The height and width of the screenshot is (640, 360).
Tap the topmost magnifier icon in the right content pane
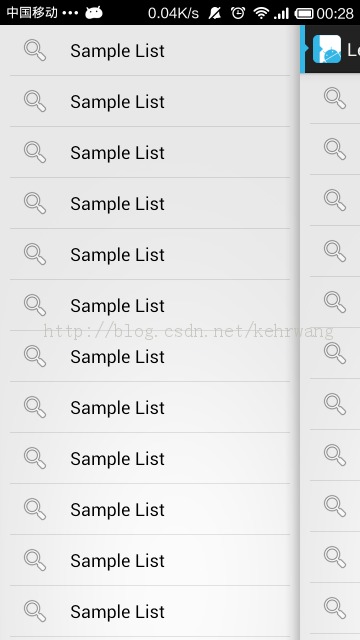click(x=335, y=98)
